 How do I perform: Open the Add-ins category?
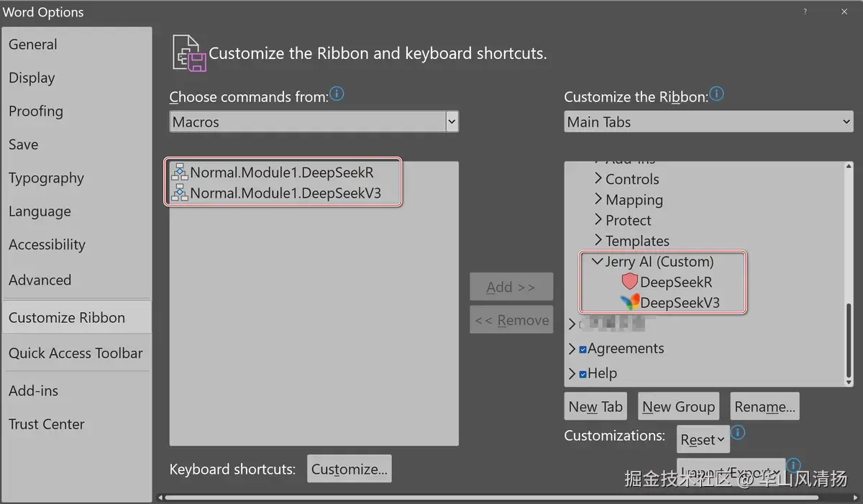tap(76, 391)
